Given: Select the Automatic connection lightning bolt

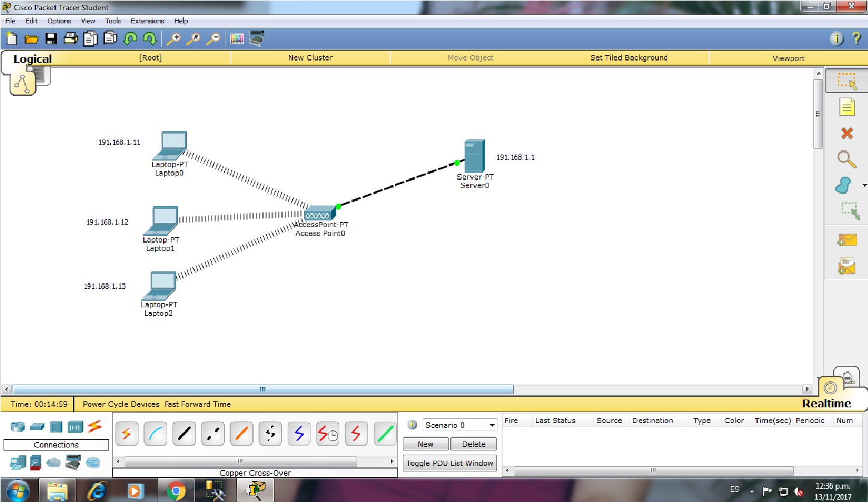Looking at the screenshot, I should click(126, 433).
